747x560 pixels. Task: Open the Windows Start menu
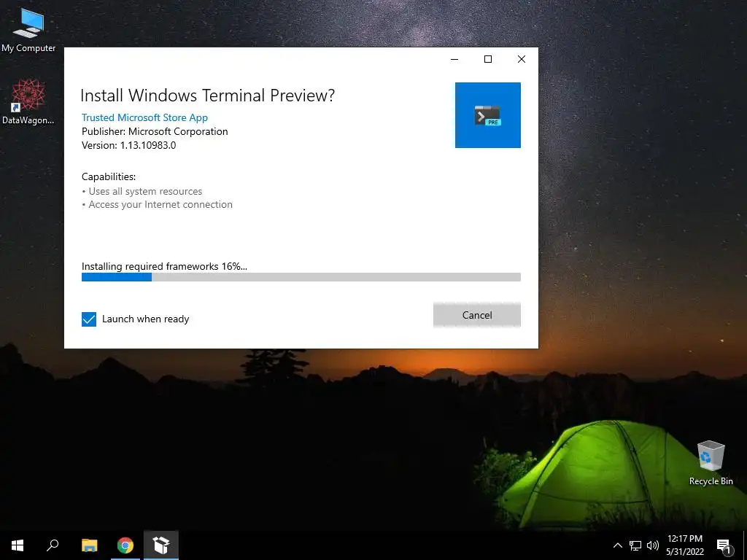tap(18, 545)
